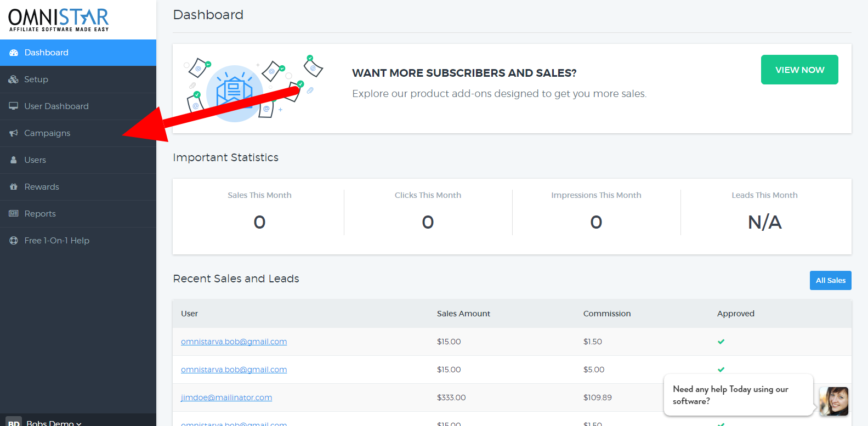Select Free 1-On-1 Help

[x=78, y=241]
